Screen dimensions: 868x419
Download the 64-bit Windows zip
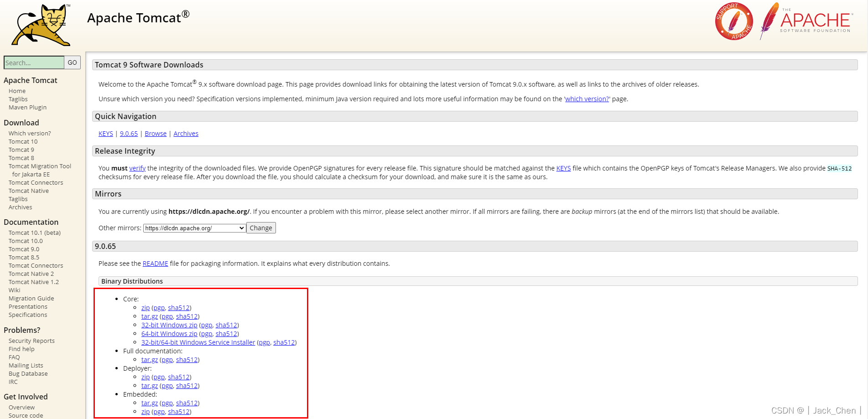point(169,334)
